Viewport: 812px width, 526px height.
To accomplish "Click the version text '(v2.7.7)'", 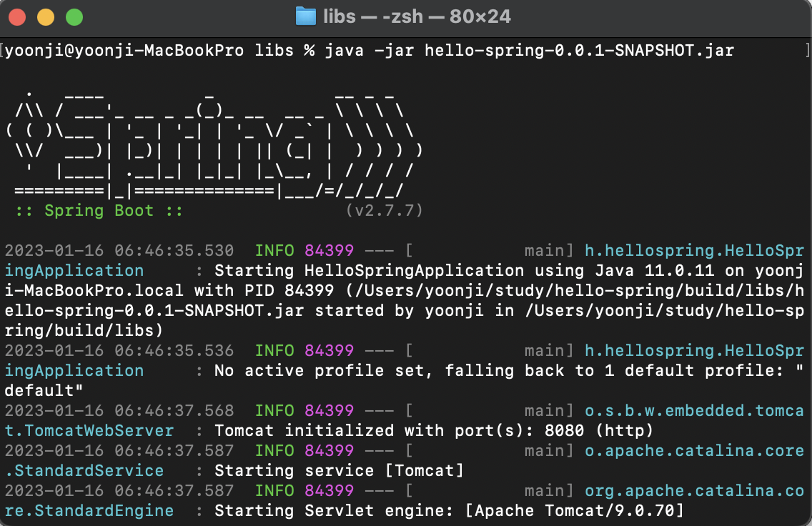I will (385, 211).
